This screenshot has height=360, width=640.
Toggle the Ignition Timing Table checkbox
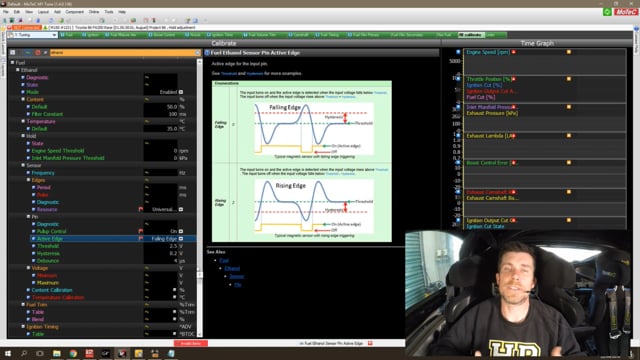(175, 334)
